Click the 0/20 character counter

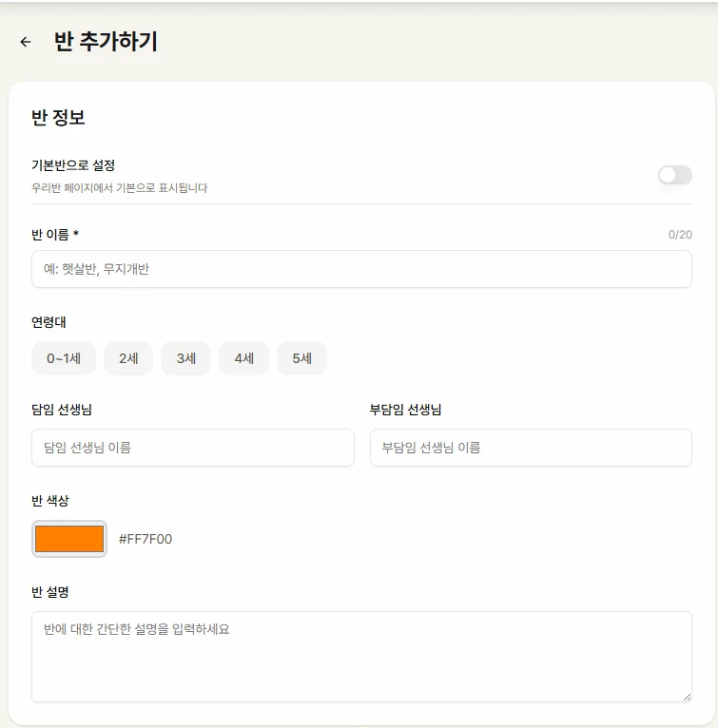679,235
